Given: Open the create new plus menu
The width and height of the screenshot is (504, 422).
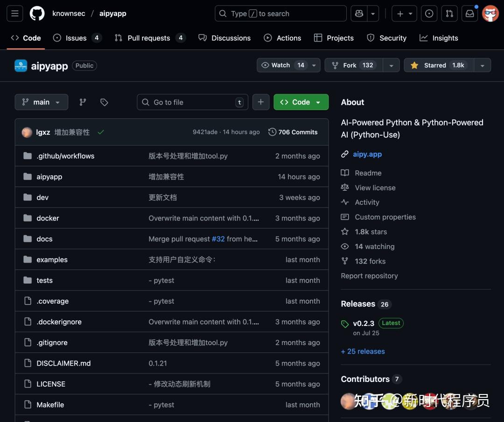Looking at the screenshot, I should (x=404, y=14).
